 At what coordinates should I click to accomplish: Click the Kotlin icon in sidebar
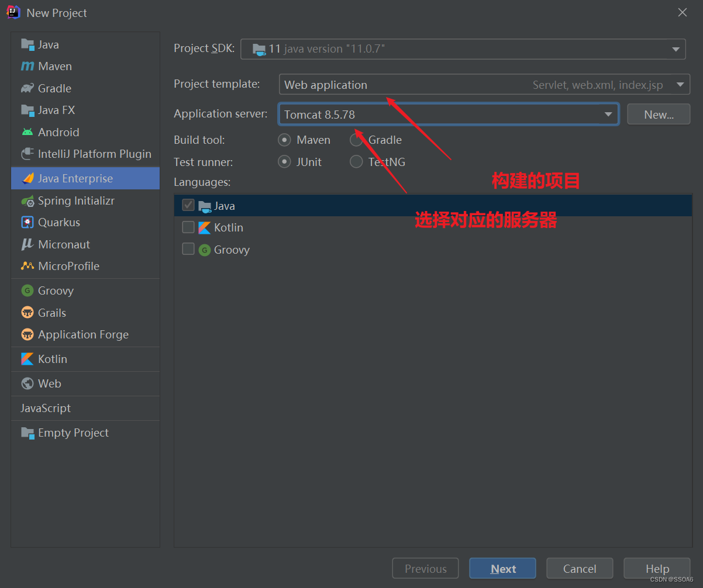pyautogui.click(x=27, y=359)
